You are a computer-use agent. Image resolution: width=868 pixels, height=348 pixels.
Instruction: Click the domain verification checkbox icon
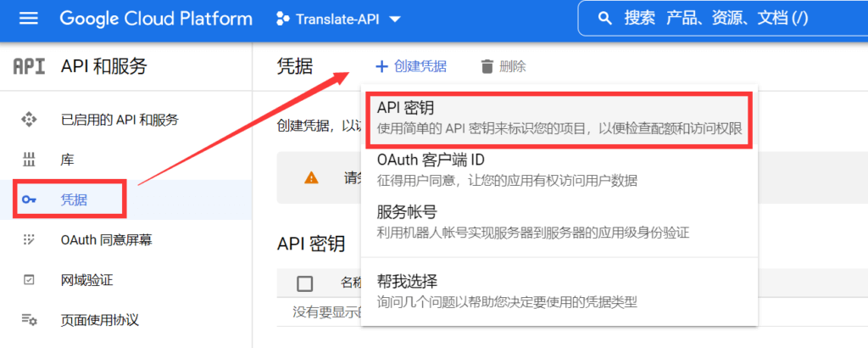click(29, 280)
